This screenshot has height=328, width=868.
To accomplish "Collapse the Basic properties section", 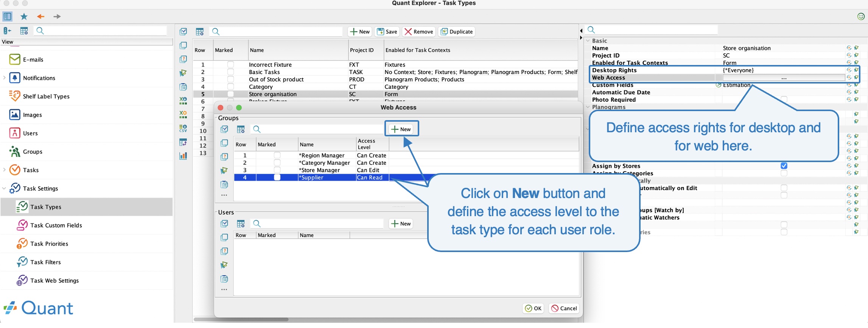I will tap(588, 40).
